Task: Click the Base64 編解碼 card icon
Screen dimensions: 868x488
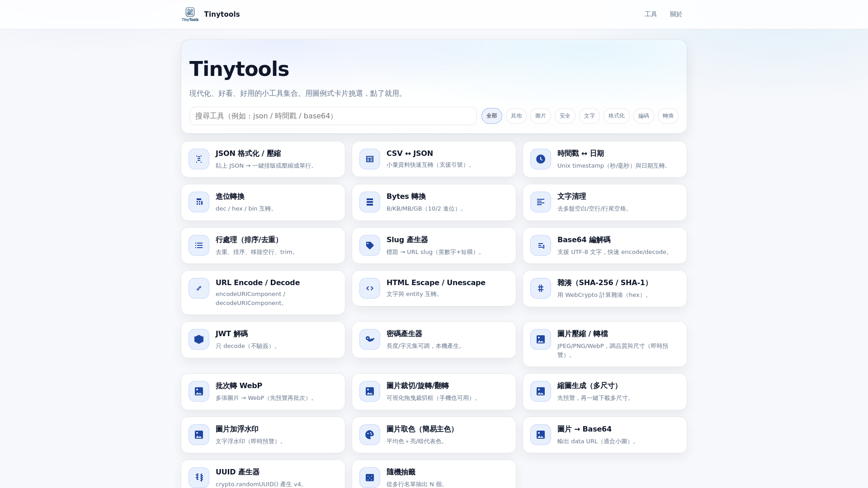Action: tap(541, 245)
